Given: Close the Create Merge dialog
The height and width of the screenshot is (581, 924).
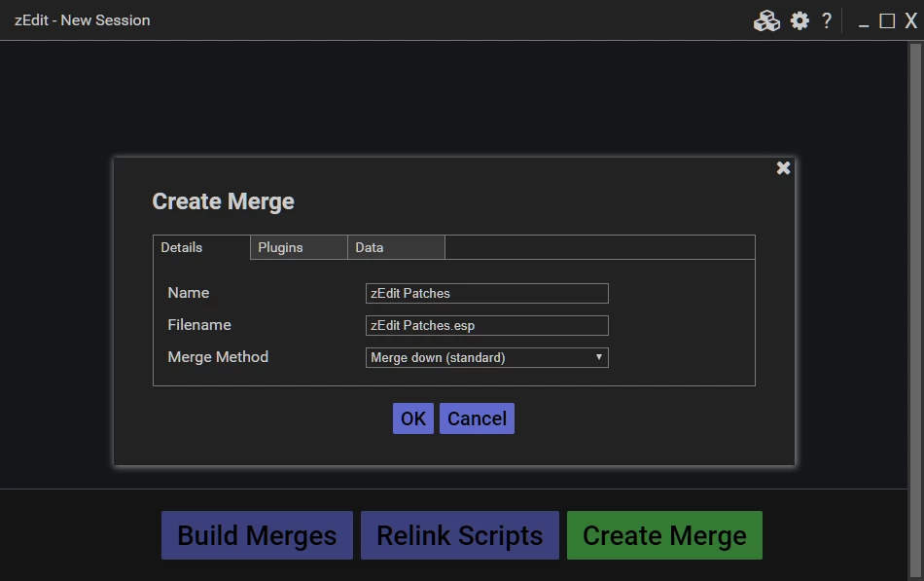Looking at the screenshot, I should 783,168.
